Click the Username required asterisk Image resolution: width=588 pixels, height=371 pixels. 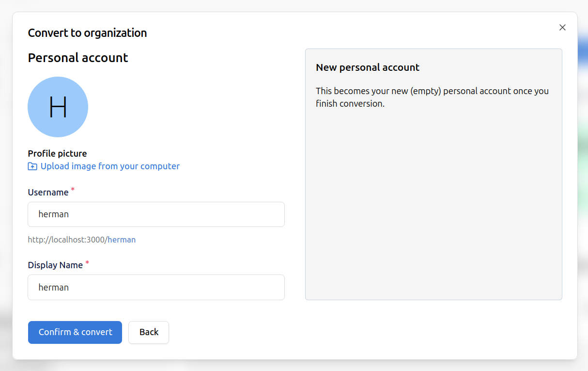click(72, 190)
